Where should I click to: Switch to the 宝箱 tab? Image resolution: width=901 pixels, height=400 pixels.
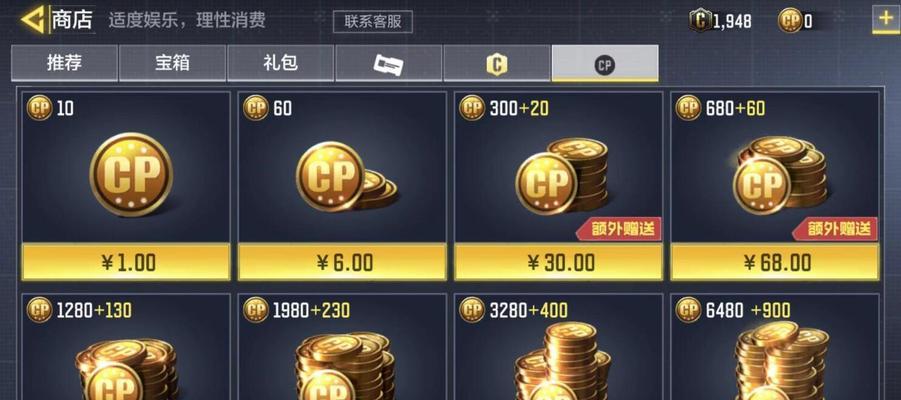pyautogui.click(x=172, y=64)
